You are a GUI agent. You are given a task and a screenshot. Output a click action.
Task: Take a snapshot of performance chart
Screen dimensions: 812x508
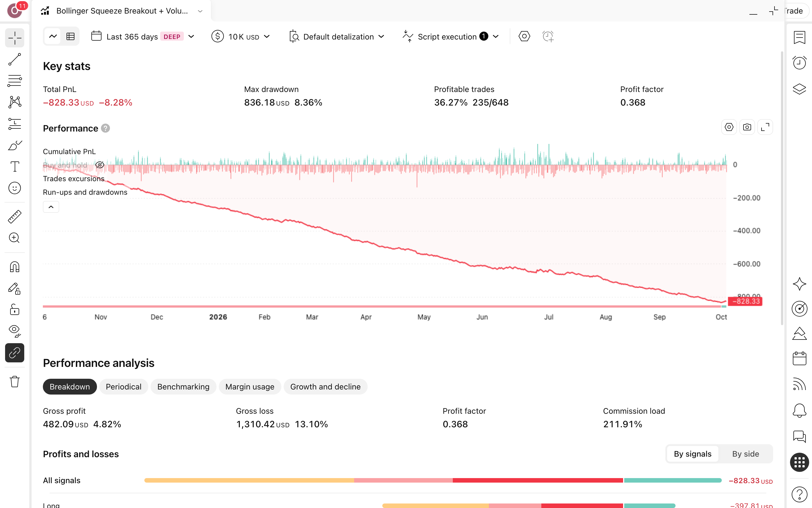pos(747,127)
